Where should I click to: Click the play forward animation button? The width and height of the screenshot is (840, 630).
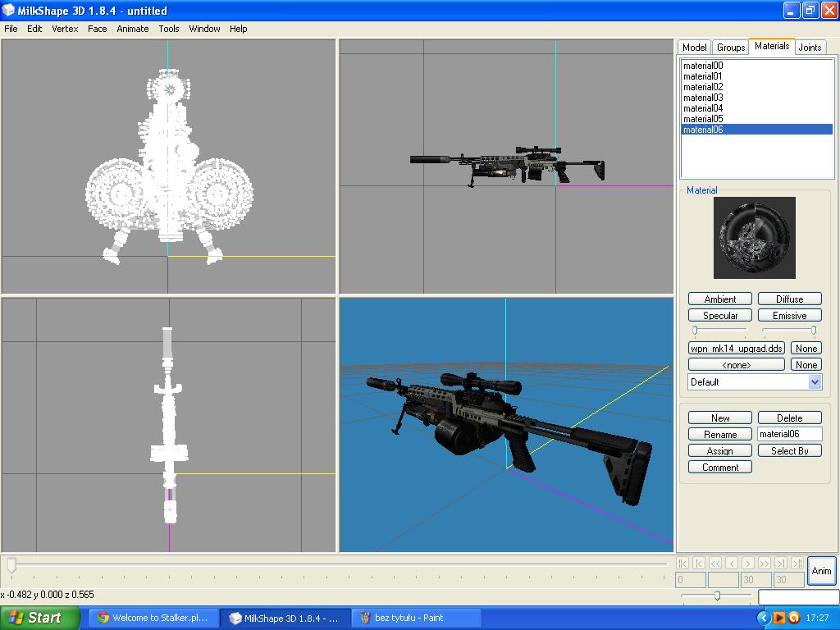pyautogui.click(x=748, y=563)
